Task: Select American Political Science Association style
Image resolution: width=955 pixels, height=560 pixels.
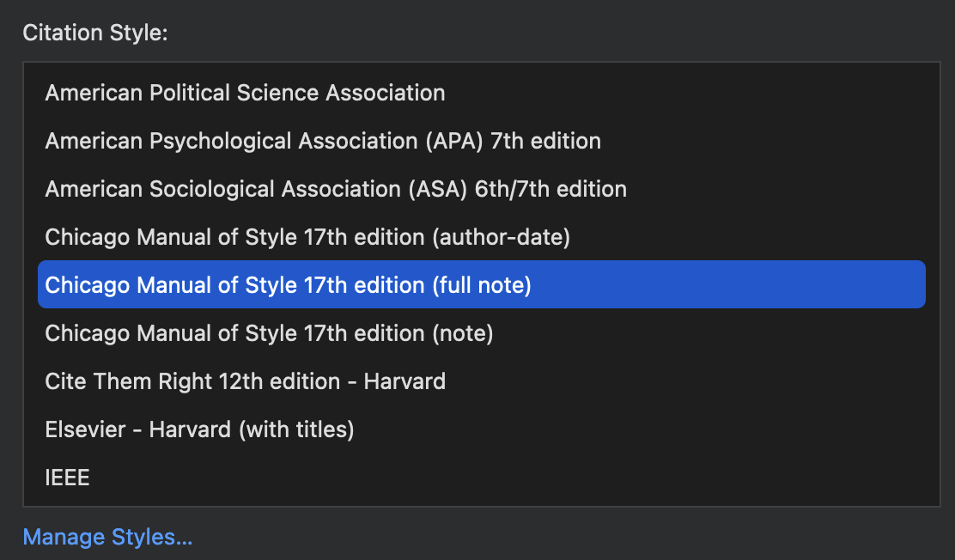Action: coord(245,93)
